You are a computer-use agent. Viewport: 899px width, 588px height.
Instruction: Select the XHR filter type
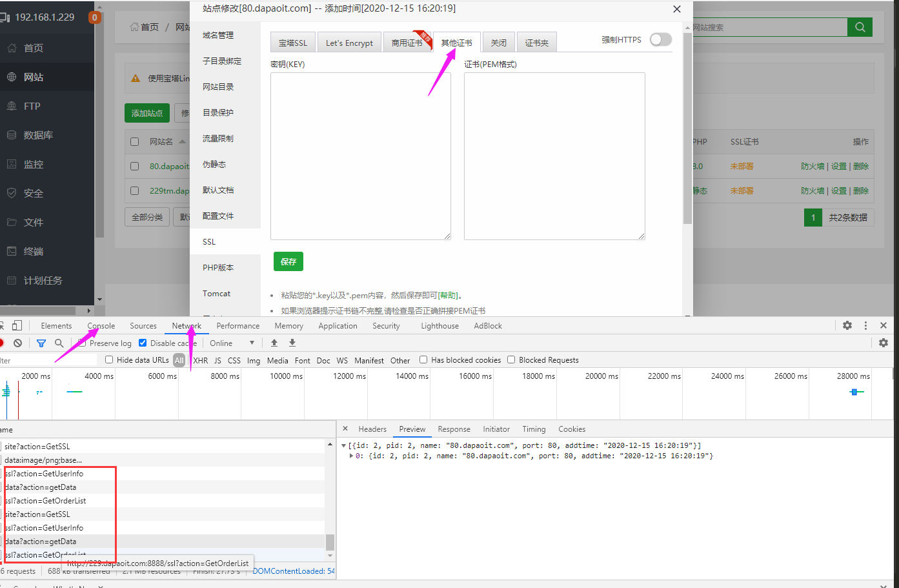(x=201, y=360)
